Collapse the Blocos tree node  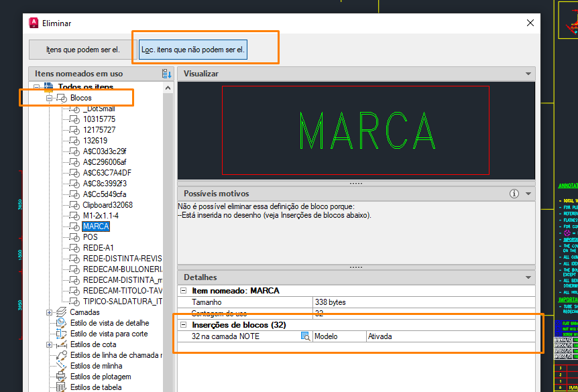coord(49,98)
